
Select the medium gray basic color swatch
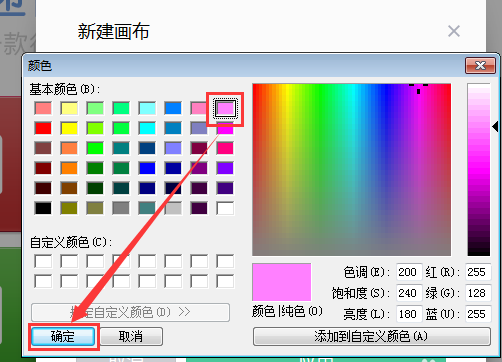(121, 208)
